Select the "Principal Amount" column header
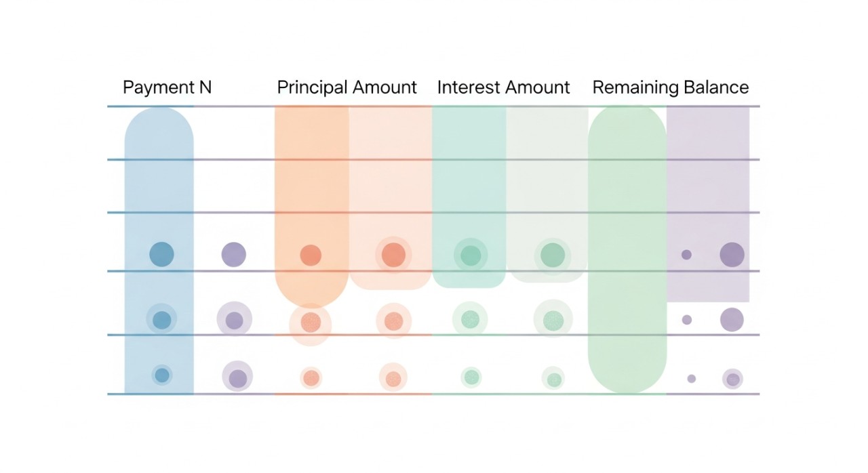Image resolution: width=868 pixels, height=473 pixels. [347, 87]
